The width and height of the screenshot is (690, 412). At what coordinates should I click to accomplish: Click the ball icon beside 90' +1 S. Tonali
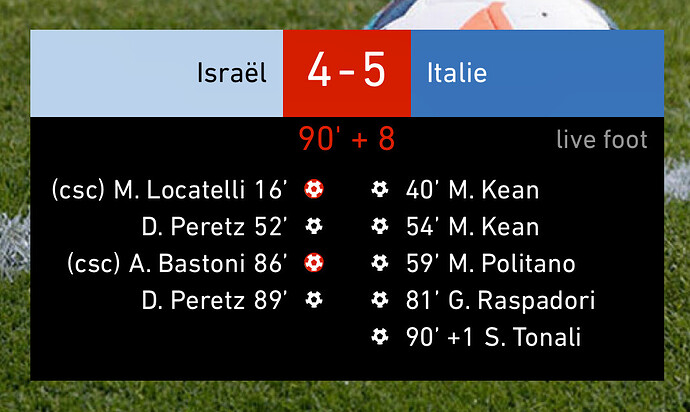click(379, 337)
